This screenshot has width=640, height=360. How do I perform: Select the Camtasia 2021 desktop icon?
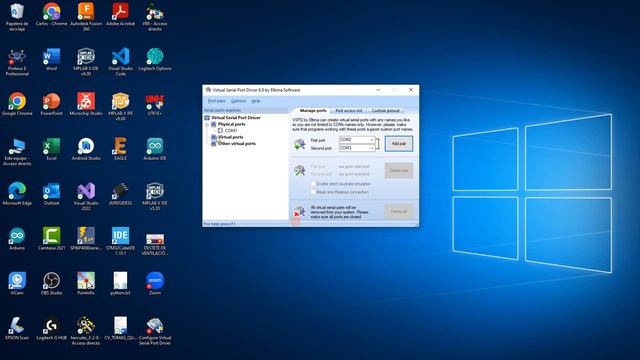51,239
